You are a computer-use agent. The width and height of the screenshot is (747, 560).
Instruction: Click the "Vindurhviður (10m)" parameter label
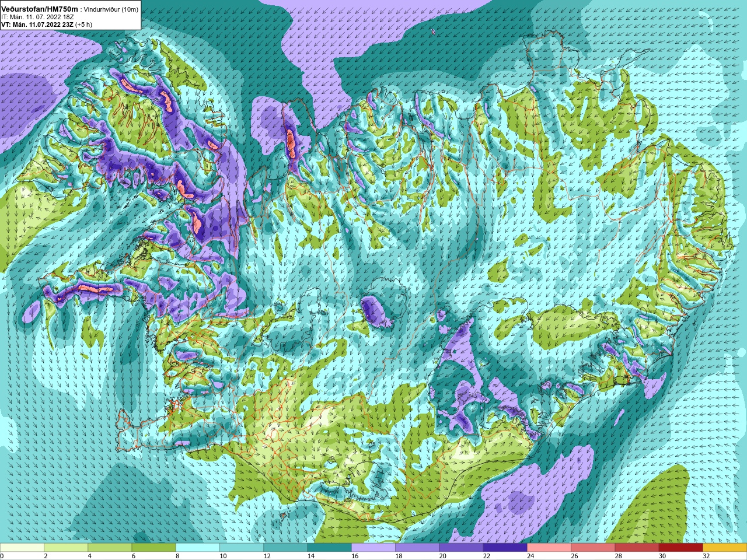coord(111,10)
